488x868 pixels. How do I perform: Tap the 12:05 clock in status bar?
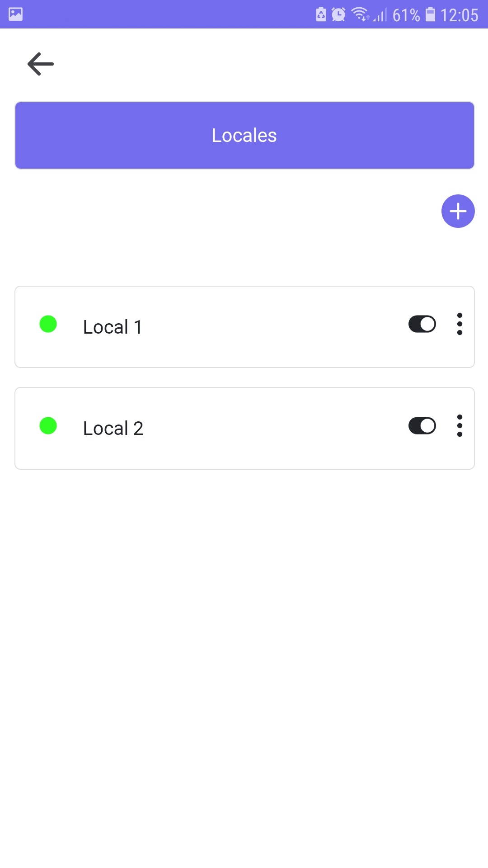coord(459,15)
